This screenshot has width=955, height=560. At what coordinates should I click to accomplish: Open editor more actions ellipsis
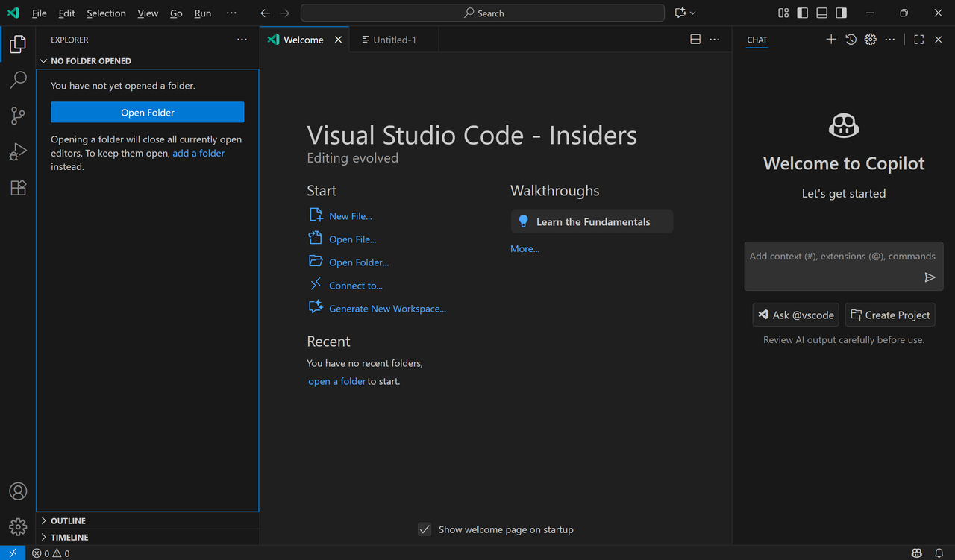[715, 40]
